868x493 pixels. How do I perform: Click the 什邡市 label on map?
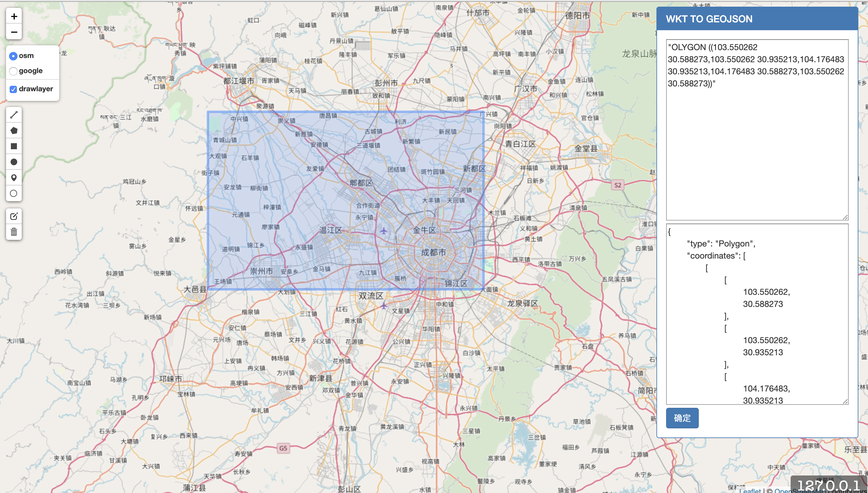tap(478, 13)
